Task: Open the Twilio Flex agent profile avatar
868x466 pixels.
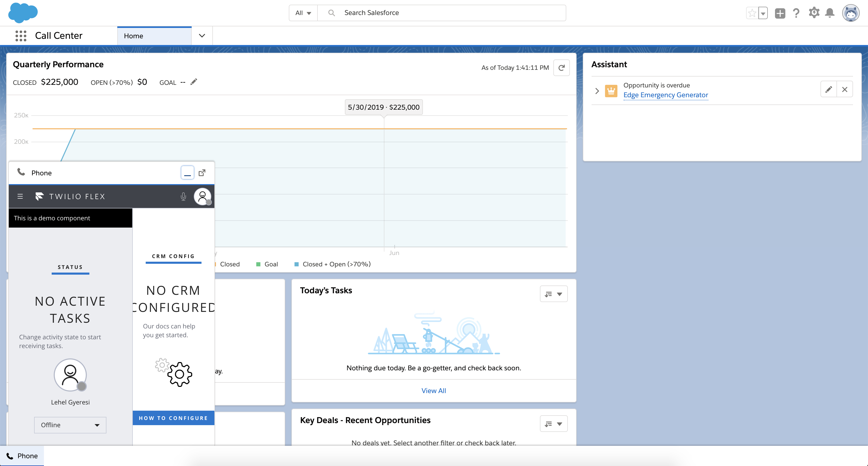Action: (x=203, y=196)
